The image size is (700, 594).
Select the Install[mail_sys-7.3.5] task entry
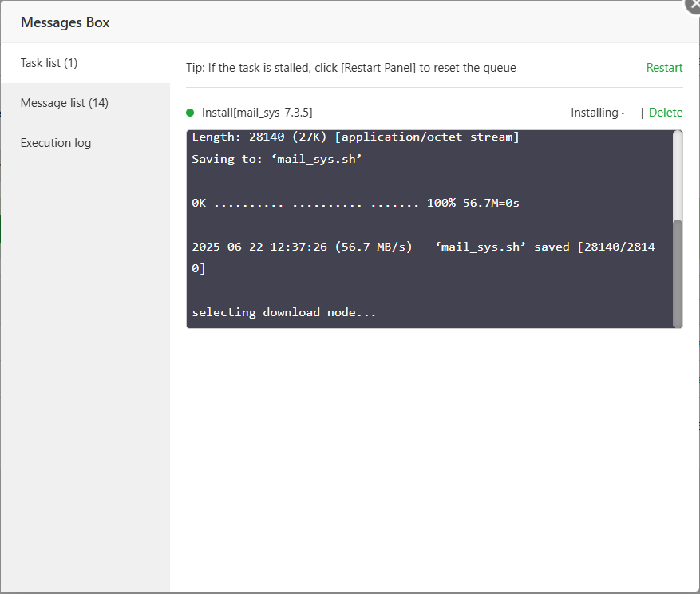pos(257,112)
